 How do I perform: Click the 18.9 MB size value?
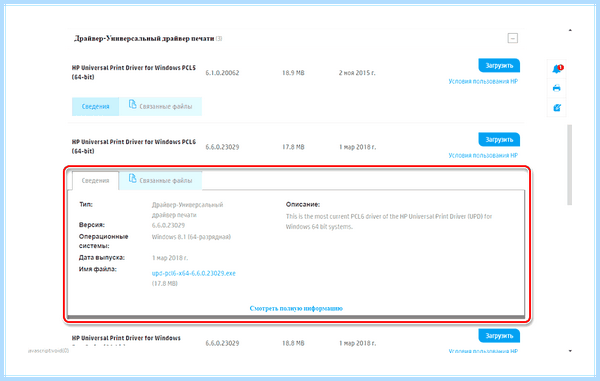click(x=293, y=73)
